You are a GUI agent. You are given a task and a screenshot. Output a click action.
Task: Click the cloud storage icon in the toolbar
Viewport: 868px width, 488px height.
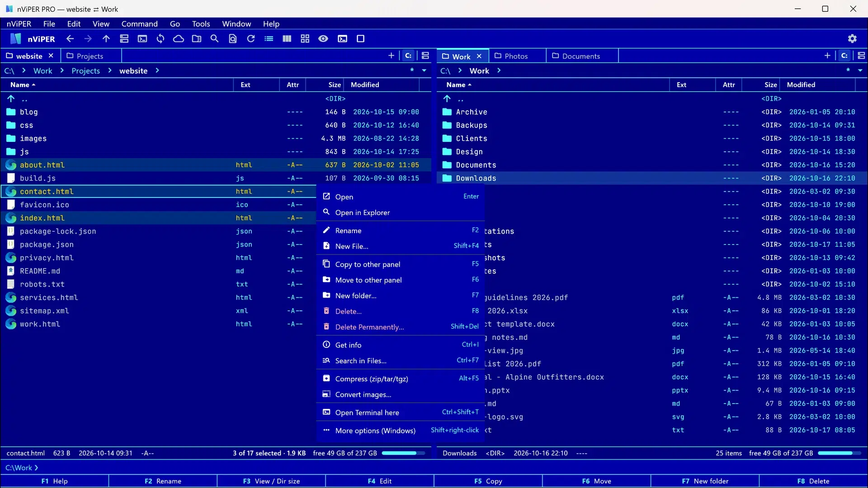pos(179,39)
